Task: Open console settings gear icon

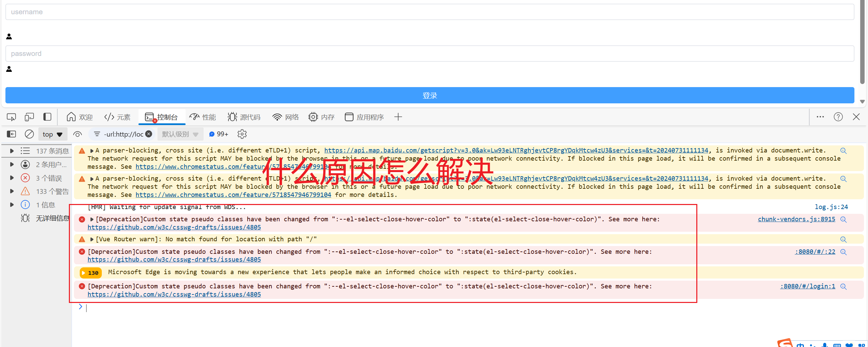Action: point(242,134)
